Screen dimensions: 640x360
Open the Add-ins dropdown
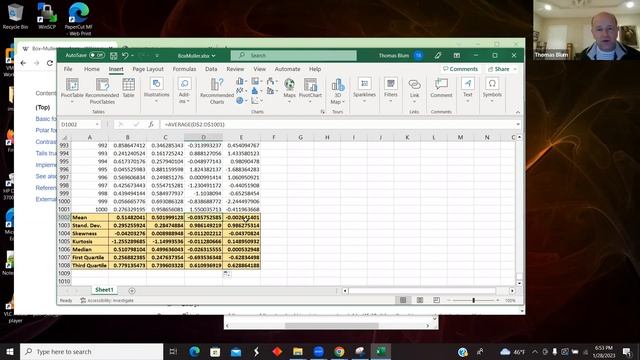[184, 91]
